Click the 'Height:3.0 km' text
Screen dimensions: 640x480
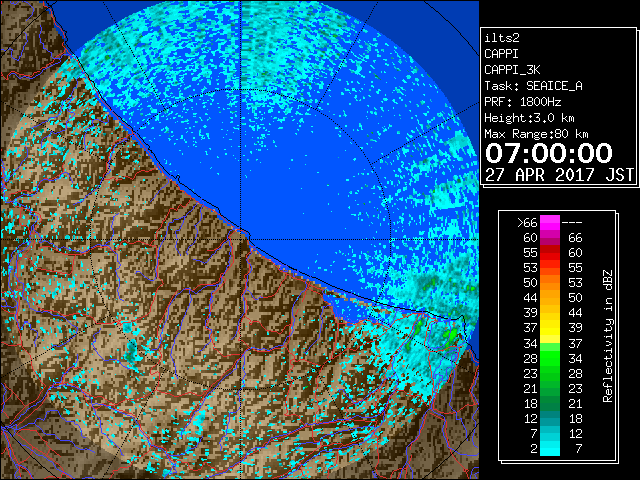tap(529, 118)
